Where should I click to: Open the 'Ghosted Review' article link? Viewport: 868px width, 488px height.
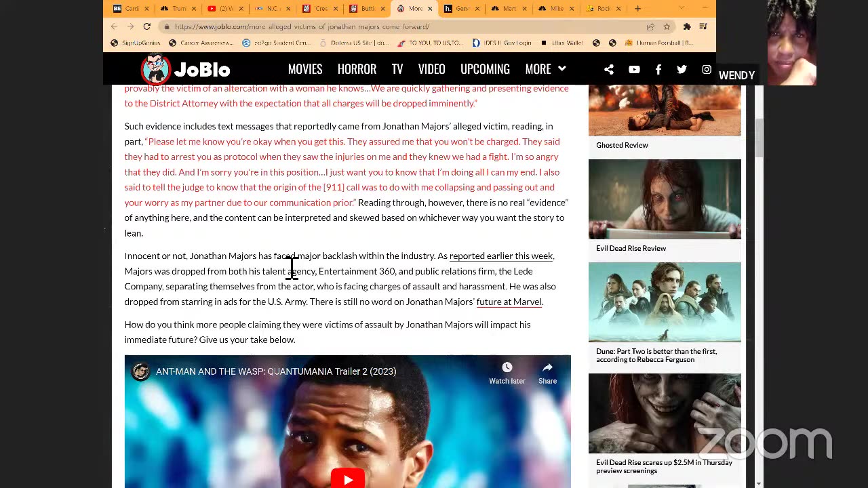pyautogui.click(x=622, y=145)
